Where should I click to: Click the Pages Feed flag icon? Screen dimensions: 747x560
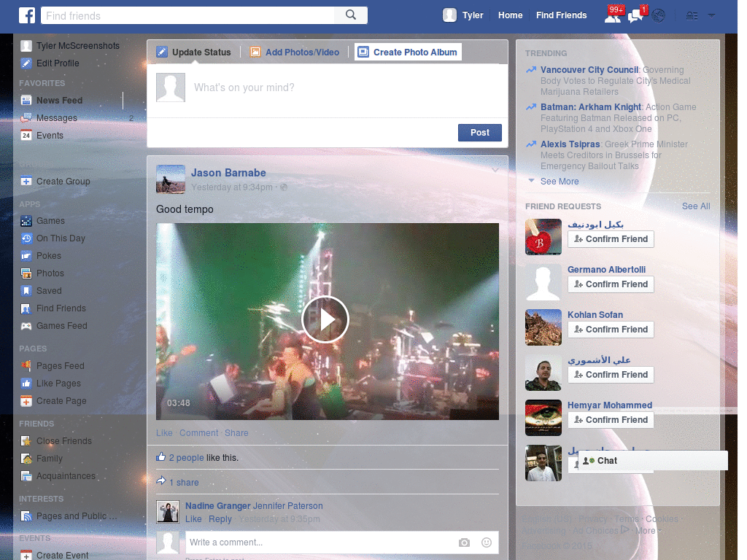26,366
